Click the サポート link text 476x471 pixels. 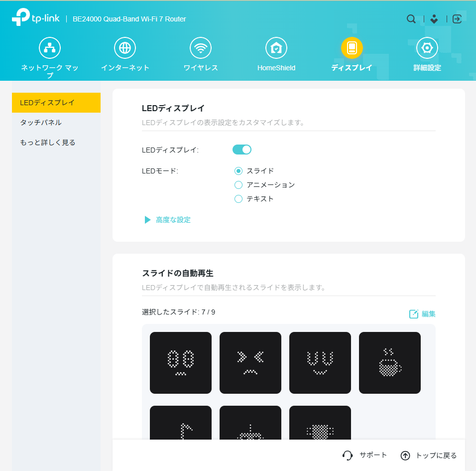373,455
